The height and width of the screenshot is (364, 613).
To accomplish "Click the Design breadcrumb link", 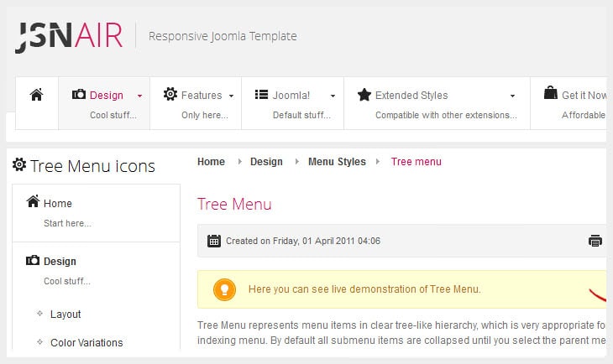I will pyautogui.click(x=266, y=162).
